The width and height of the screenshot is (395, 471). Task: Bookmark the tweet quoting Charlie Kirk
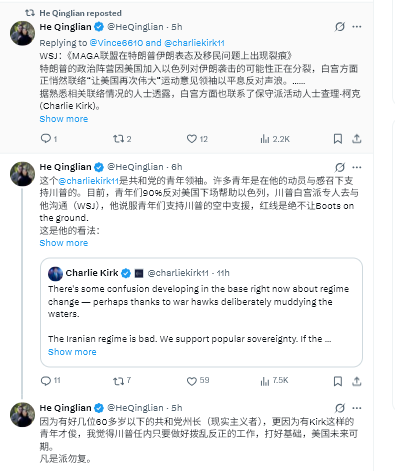click(338, 381)
